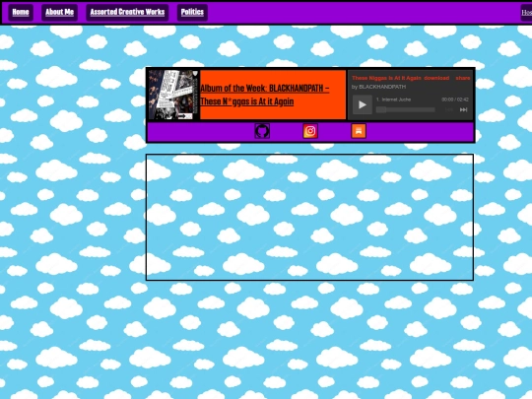Open the Album of the Week link
Screen dimensions: 532x399
[x=265, y=95]
